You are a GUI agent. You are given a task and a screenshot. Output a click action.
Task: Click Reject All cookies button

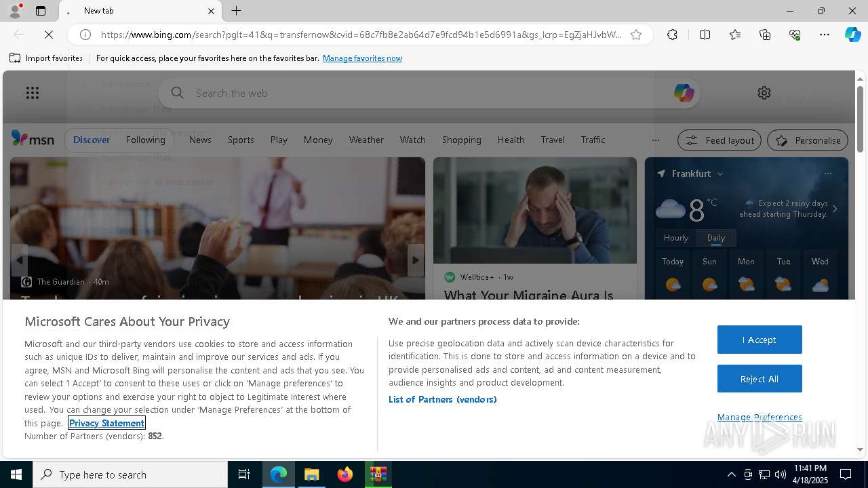pyautogui.click(x=759, y=379)
